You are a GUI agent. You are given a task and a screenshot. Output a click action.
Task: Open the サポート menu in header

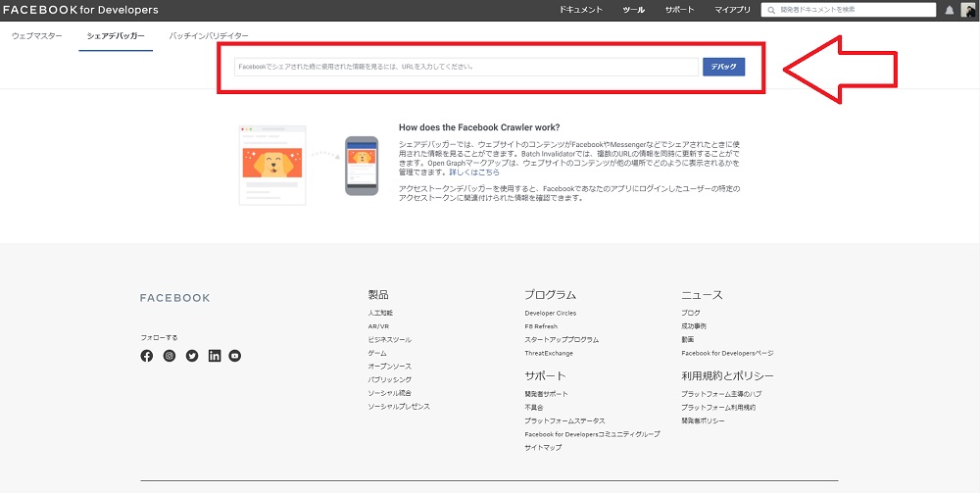[x=679, y=10]
